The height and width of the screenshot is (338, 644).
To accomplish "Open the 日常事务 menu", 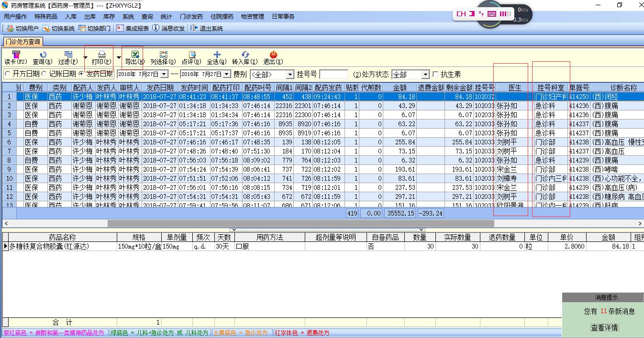I will tap(283, 17).
